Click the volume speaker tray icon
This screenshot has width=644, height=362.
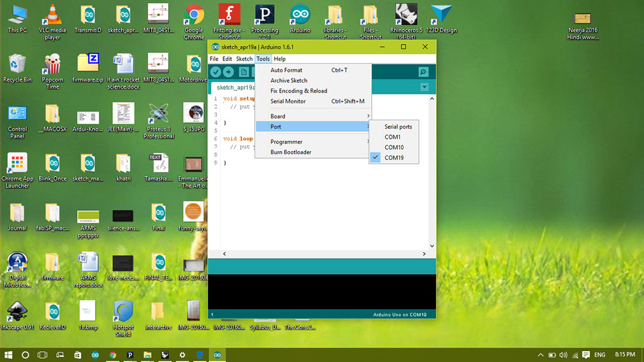[x=563, y=355]
